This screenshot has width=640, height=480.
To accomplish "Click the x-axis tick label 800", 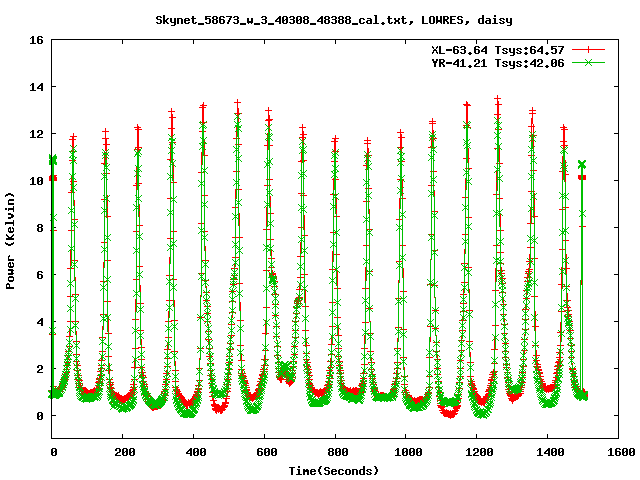I will click(338, 452).
